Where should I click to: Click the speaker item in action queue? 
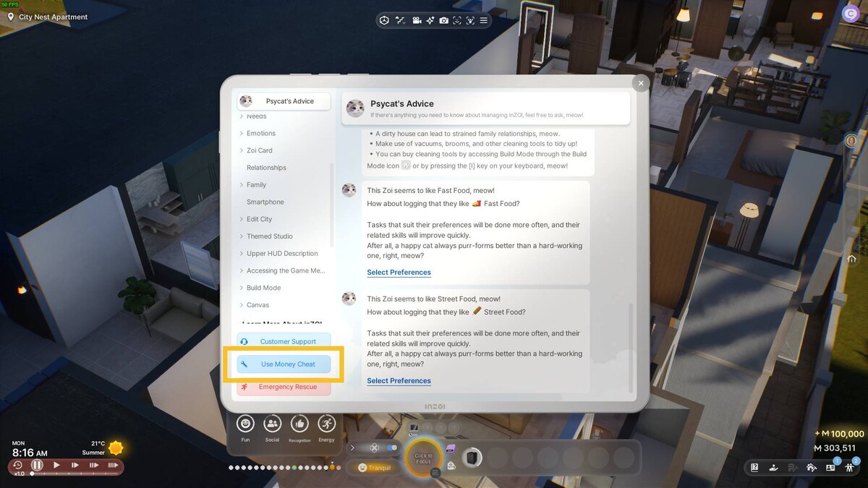click(x=472, y=458)
